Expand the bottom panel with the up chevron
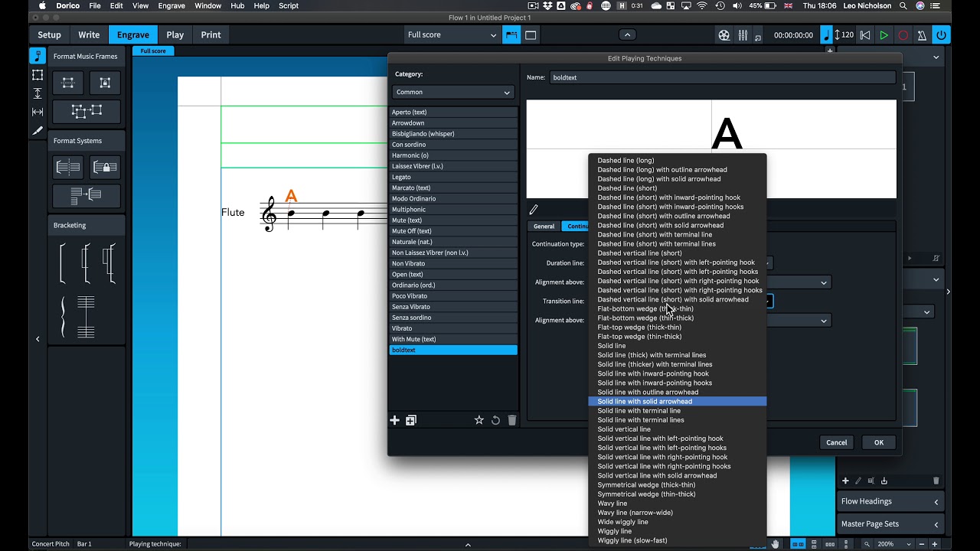Viewport: 980px width, 551px height. click(x=468, y=544)
